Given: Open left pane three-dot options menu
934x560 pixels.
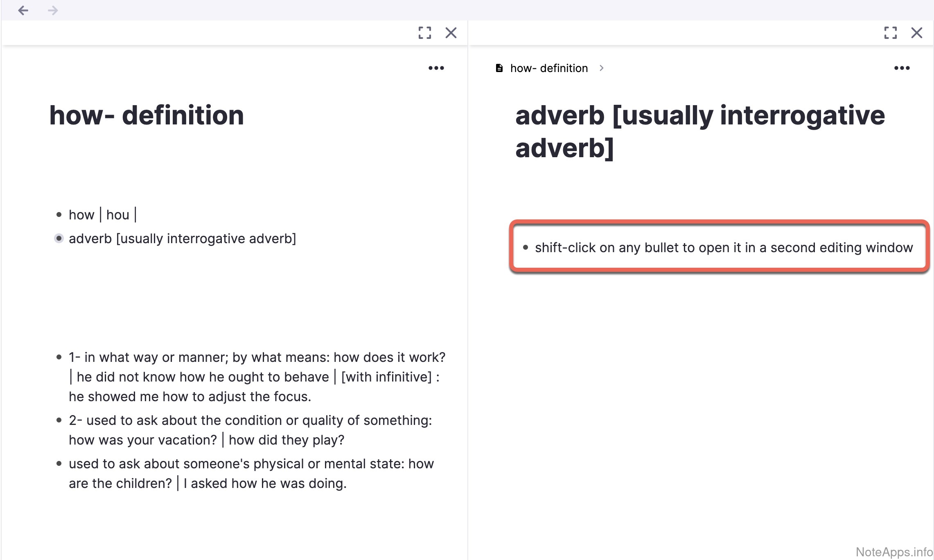Looking at the screenshot, I should coord(436,68).
